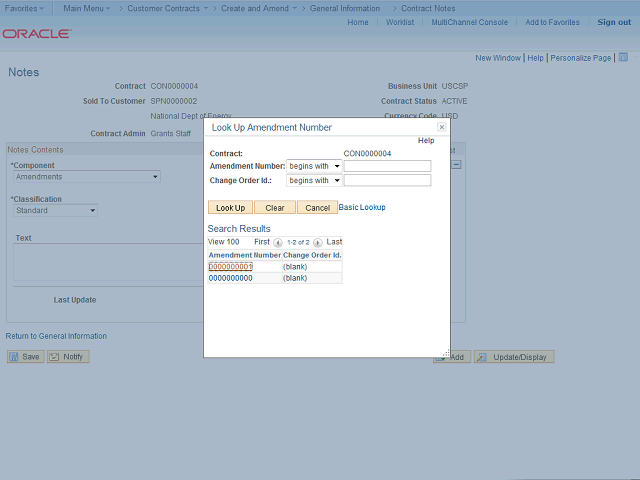Screen dimensions: 640x480
Task: Open the Help link in the lookup dialog
Action: tap(426, 140)
